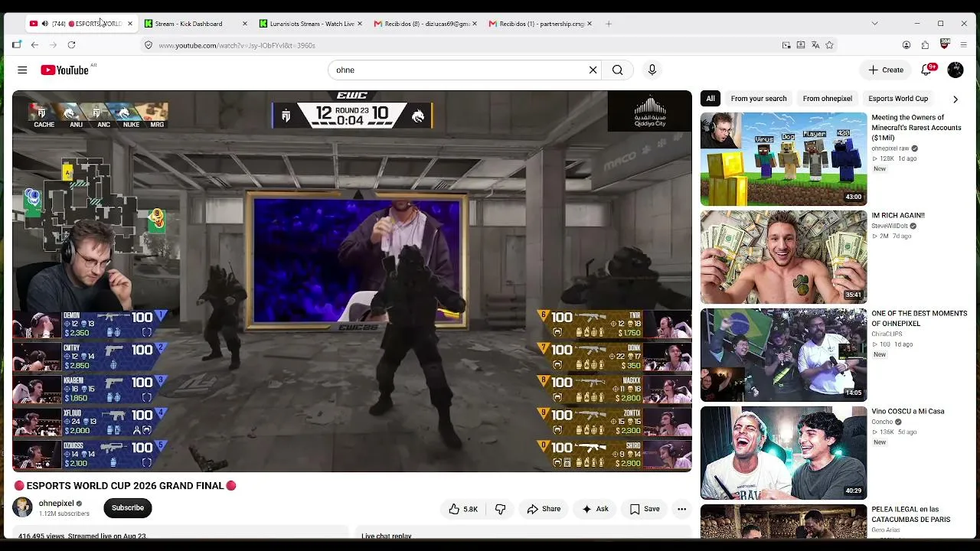Select the Esports World Cup chip
This screenshot has height=551, width=980.
[x=898, y=98]
